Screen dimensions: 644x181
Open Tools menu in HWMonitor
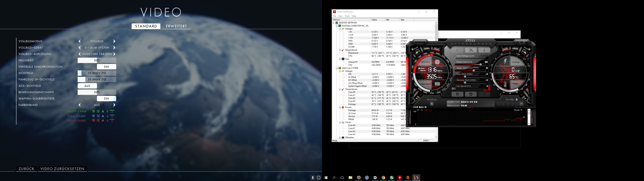pos(347,16)
